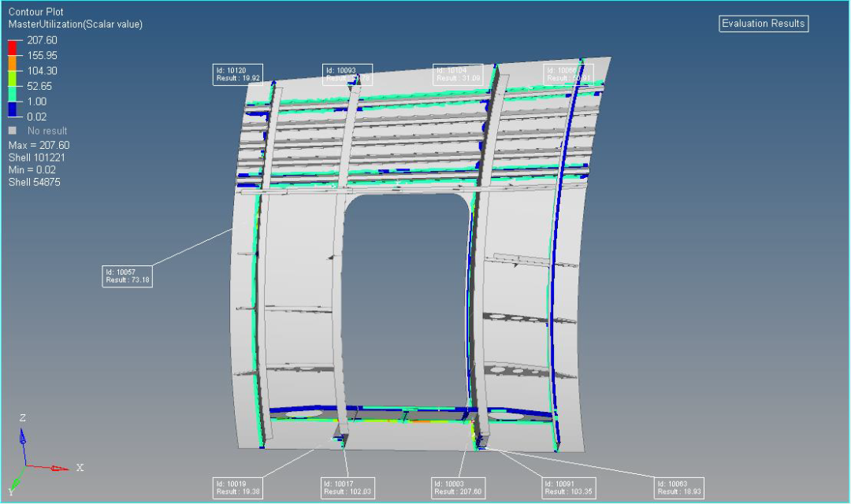Select the Id 10057 result callout

tap(128, 276)
